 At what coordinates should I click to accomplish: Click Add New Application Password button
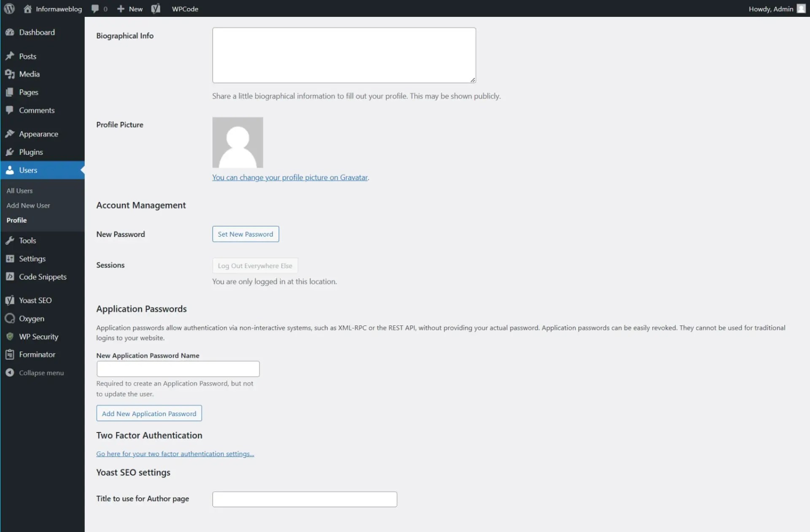[149, 414]
